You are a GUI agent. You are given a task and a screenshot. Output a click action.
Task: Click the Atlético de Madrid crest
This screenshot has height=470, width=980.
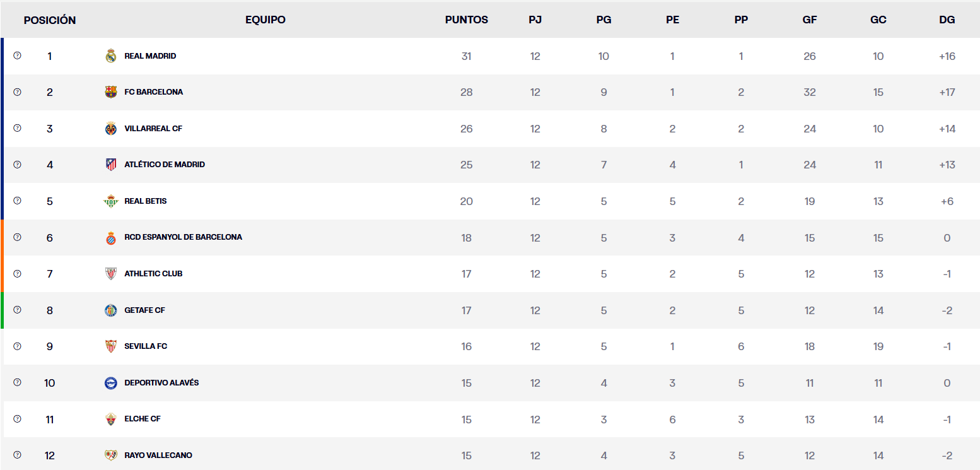pyautogui.click(x=111, y=165)
